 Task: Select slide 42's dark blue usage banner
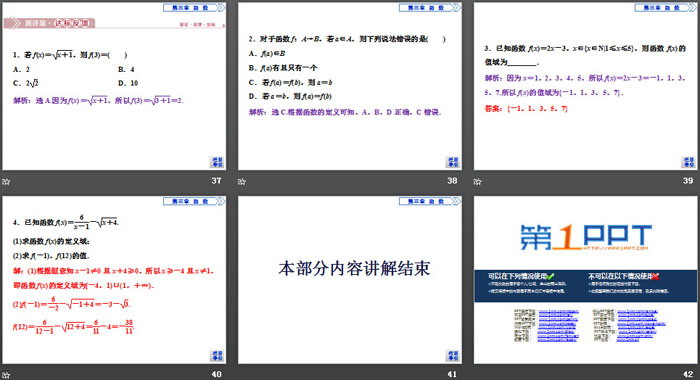pos(586,286)
